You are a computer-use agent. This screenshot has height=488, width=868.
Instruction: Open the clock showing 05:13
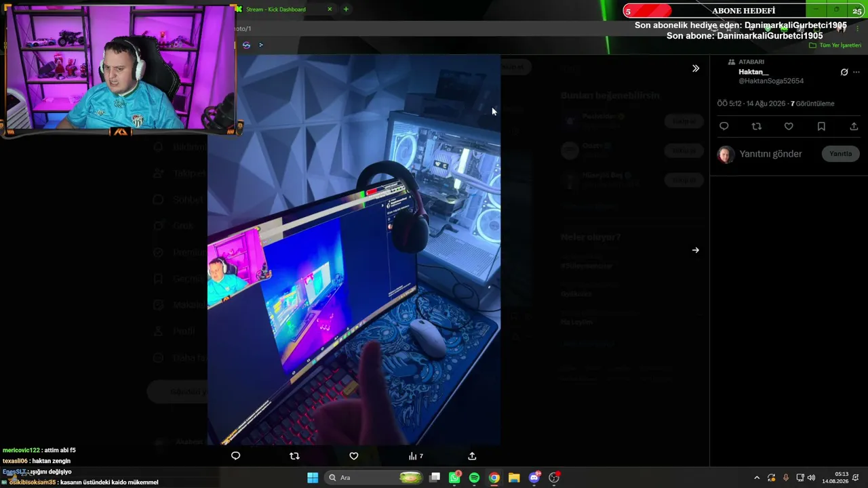pyautogui.click(x=835, y=478)
